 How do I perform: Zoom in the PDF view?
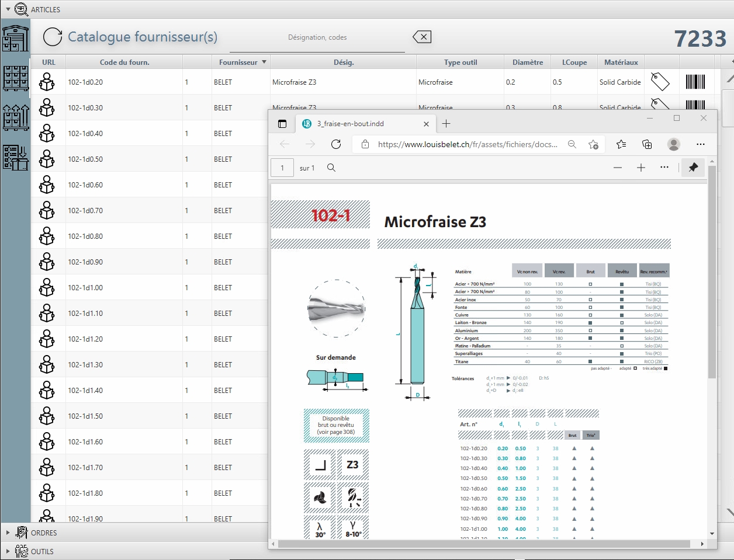(x=641, y=168)
